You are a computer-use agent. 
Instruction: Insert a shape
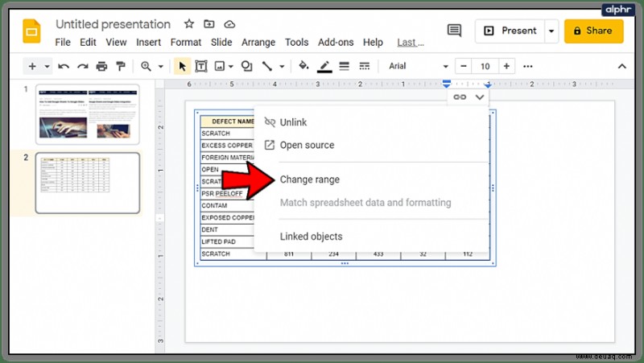pyautogui.click(x=246, y=66)
